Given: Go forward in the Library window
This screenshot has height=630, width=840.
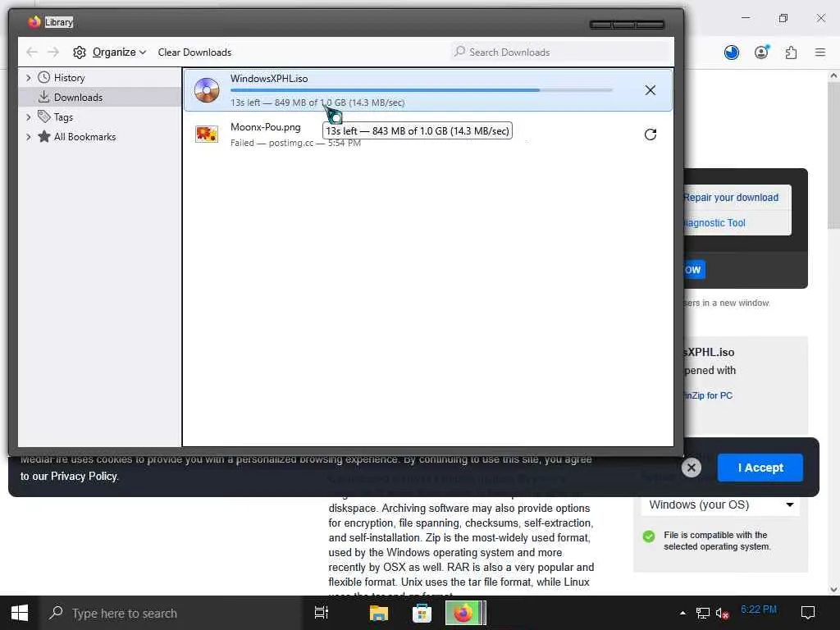Looking at the screenshot, I should (53, 52).
